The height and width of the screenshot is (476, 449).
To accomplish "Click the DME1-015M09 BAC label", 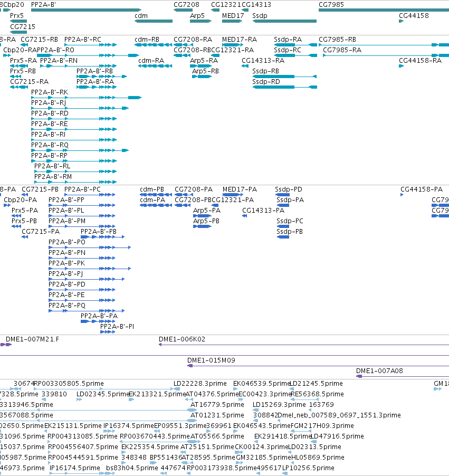I will 211,360.
